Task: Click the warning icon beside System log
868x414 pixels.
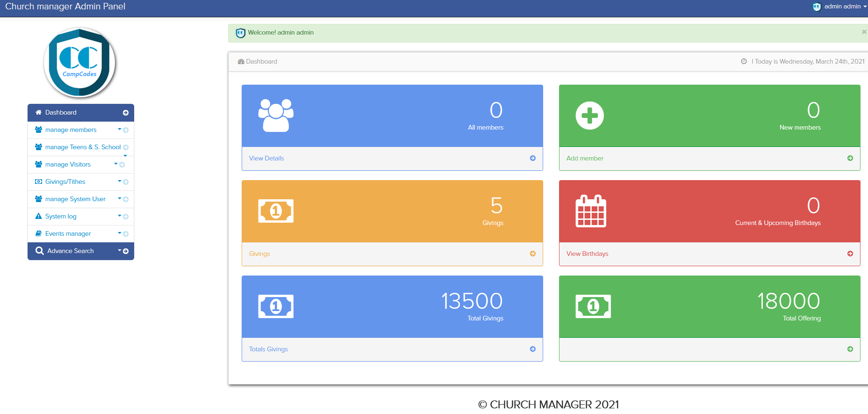Action: coord(39,216)
